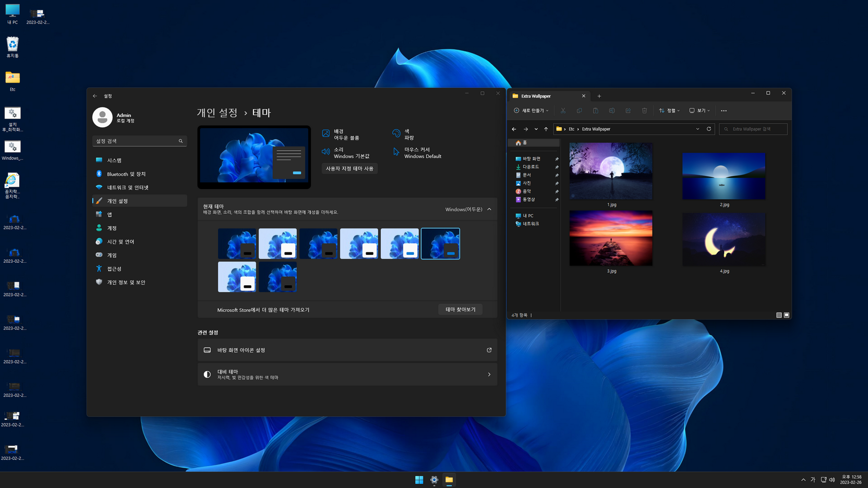Open the 정렬 sort dropdown
This screenshot has height=488, width=868.
pyautogui.click(x=669, y=111)
